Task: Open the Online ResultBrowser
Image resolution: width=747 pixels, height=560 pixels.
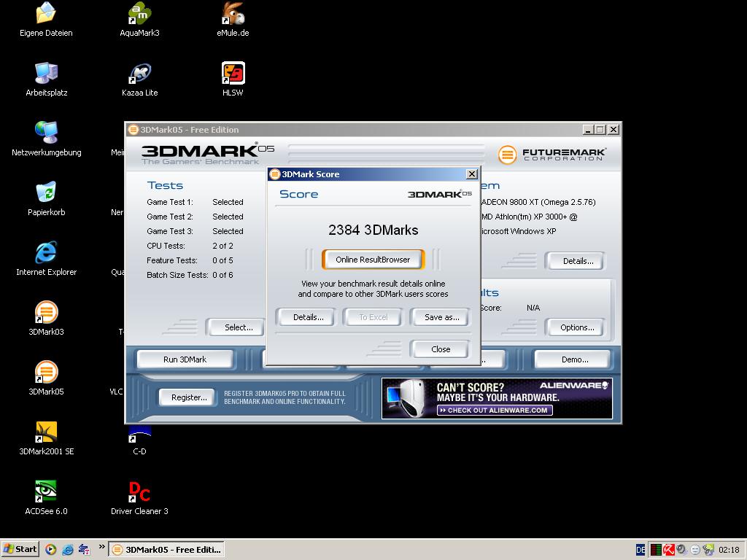Action: pyautogui.click(x=373, y=260)
